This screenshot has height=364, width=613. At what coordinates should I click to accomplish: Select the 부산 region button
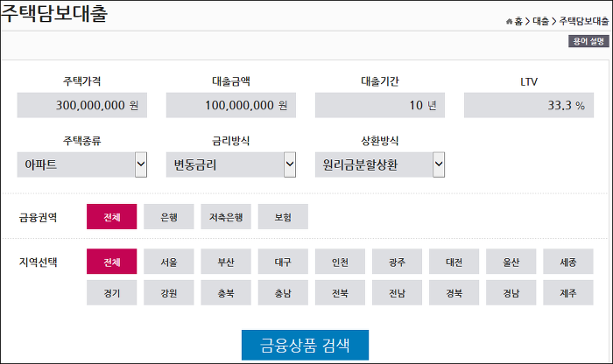point(226,262)
